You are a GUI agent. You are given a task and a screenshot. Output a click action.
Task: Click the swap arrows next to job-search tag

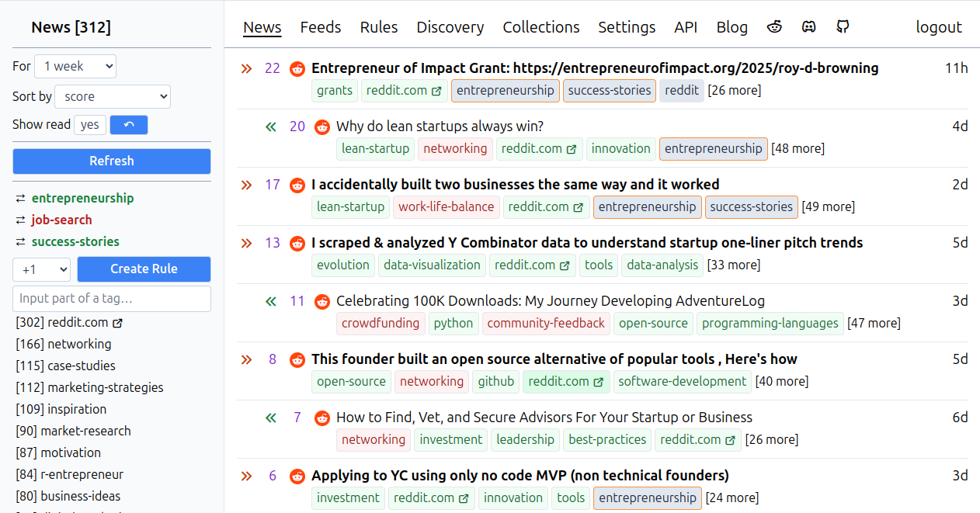20,220
